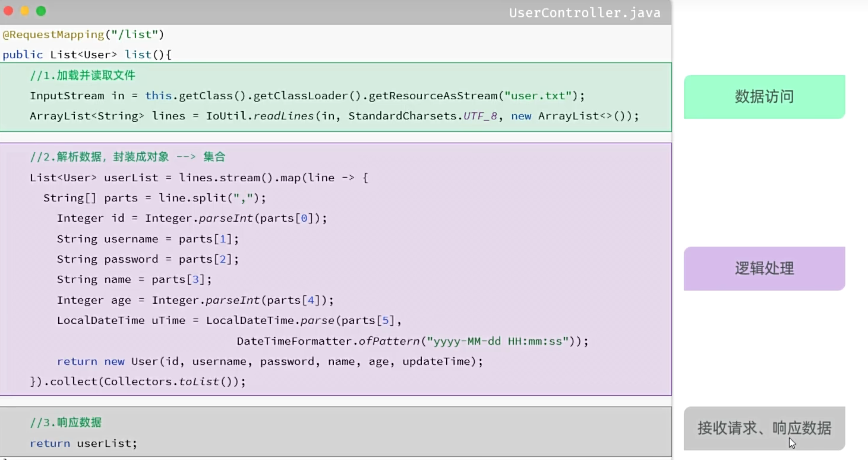Select the 逻辑处理 purple label box
868x460 pixels.
[x=764, y=269]
